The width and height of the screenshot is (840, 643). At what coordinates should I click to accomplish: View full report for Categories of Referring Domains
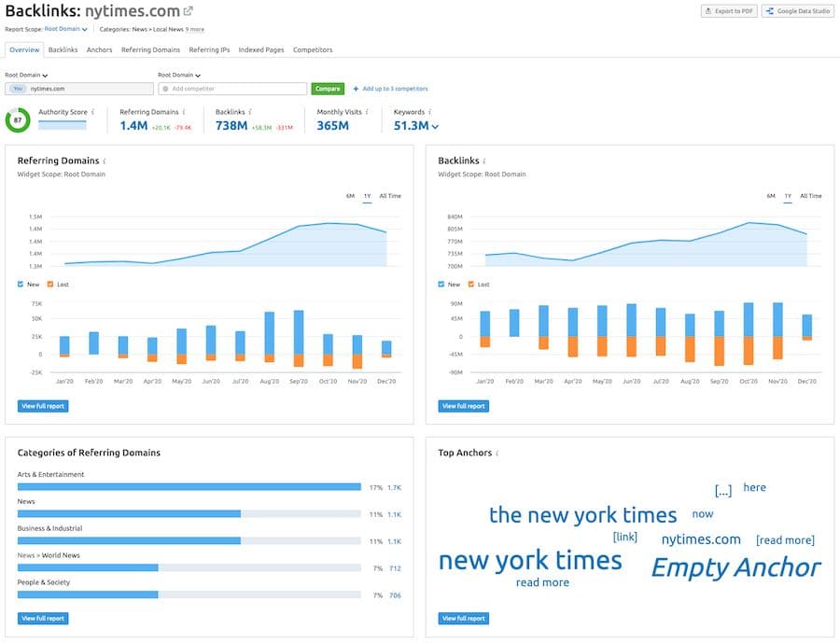click(x=43, y=619)
